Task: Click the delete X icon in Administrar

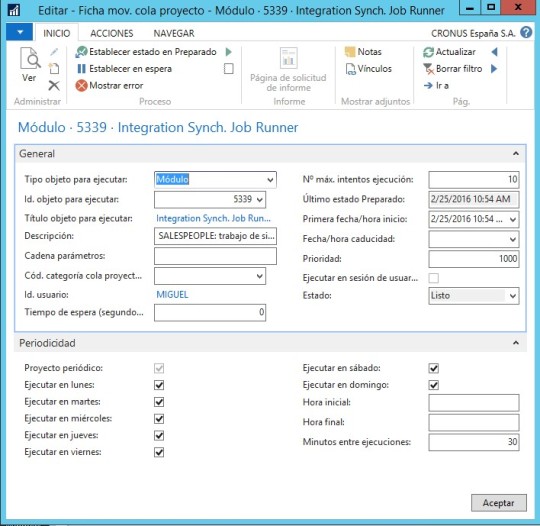Action: (54, 85)
